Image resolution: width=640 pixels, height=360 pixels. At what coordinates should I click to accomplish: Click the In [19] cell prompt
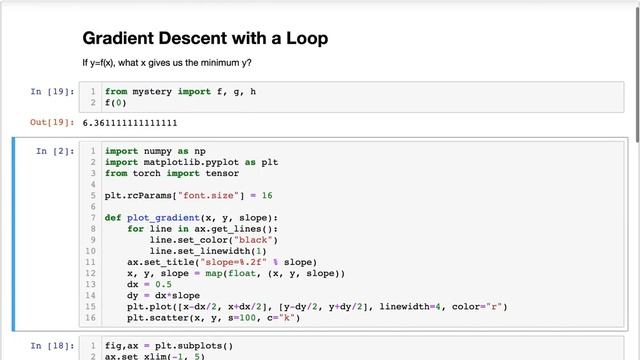point(52,91)
